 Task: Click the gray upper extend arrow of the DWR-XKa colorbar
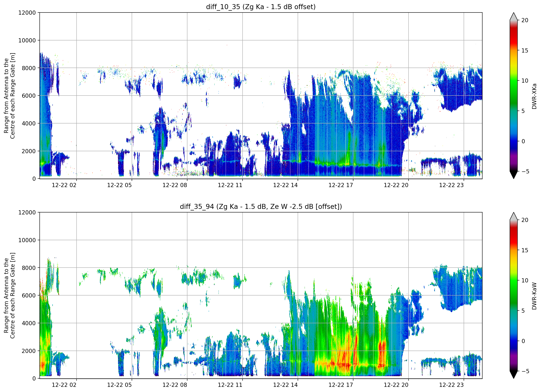tap(514, 16)
